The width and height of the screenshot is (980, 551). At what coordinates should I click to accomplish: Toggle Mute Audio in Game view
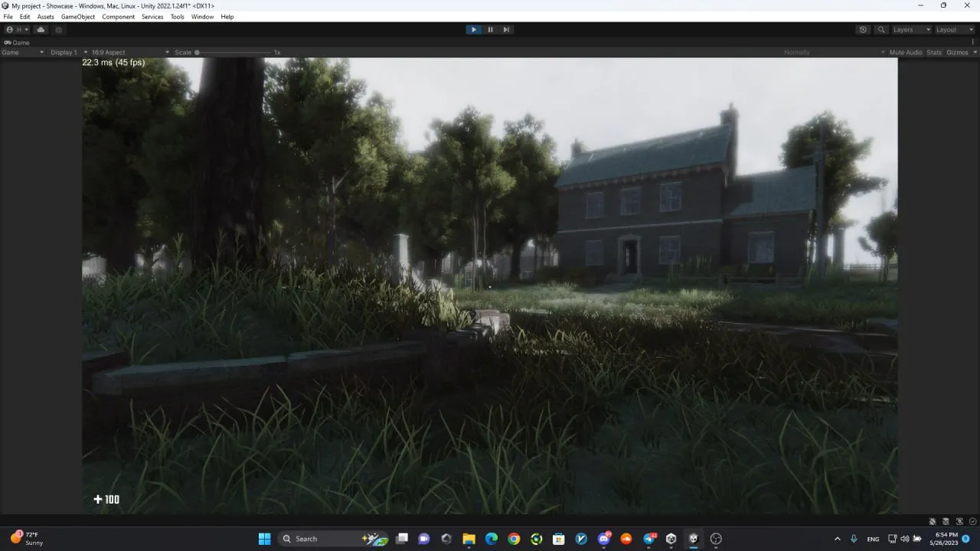pyautogui.click(x=906, y=53)
